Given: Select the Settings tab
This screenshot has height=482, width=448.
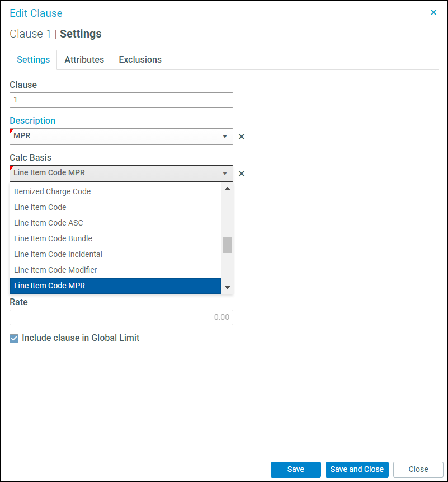Looking at the screenshot, I should [33, 60].
